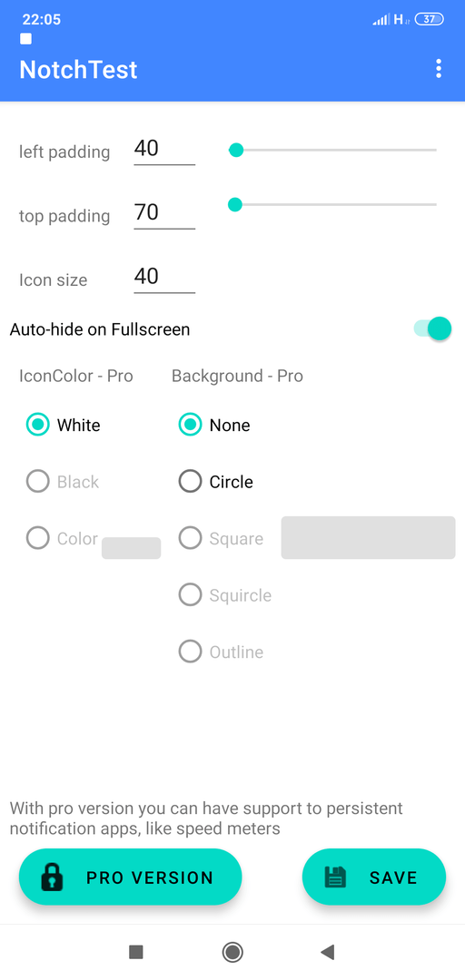Tap the Android back navigation triangle
The width and height of the screenshot is (465, 980).
point(327,952)
